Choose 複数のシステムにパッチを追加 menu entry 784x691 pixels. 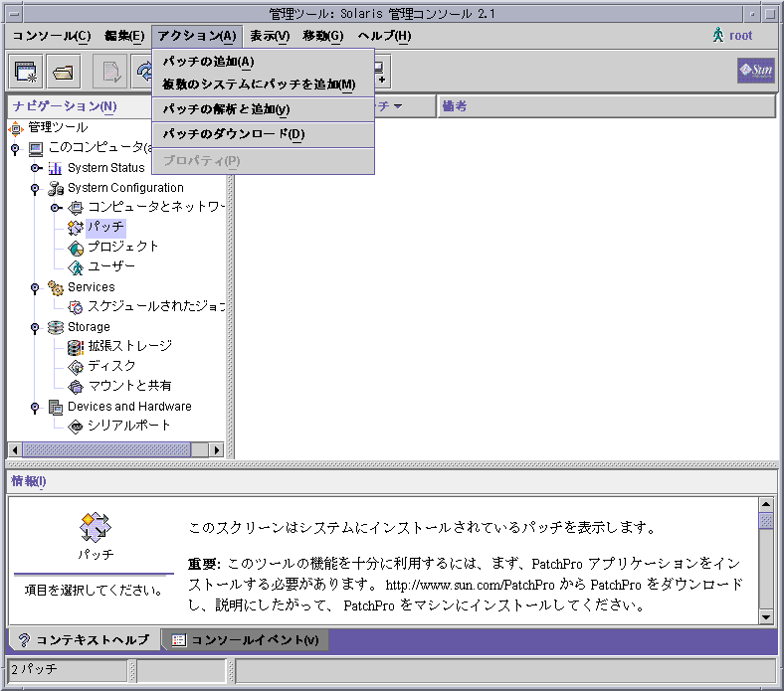coord(263,84)
